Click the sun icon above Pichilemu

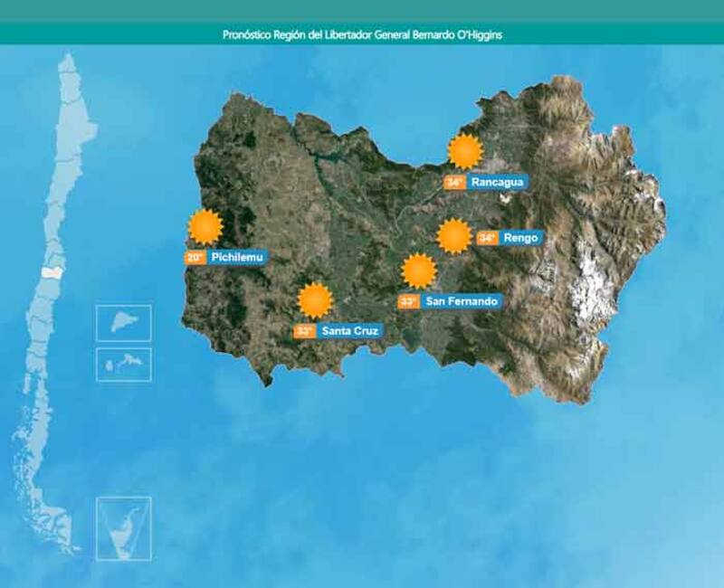tap(205, 227)
